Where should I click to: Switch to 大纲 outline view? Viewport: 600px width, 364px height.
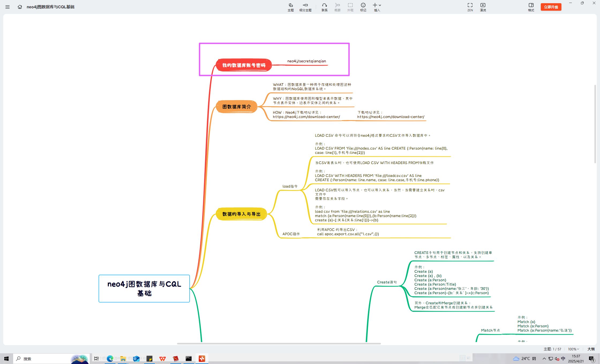[591, 349]
